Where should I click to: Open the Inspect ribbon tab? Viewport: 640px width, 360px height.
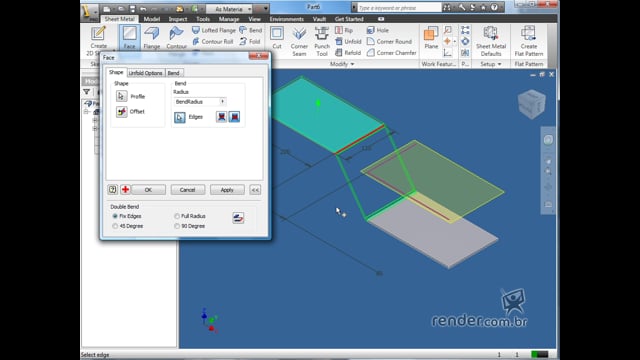(x=178, y=19)
